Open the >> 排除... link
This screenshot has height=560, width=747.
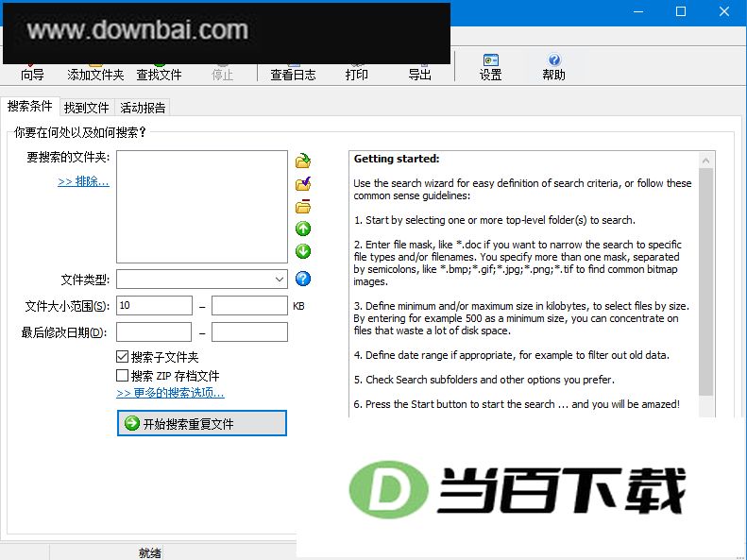click(x=83, y=181)
